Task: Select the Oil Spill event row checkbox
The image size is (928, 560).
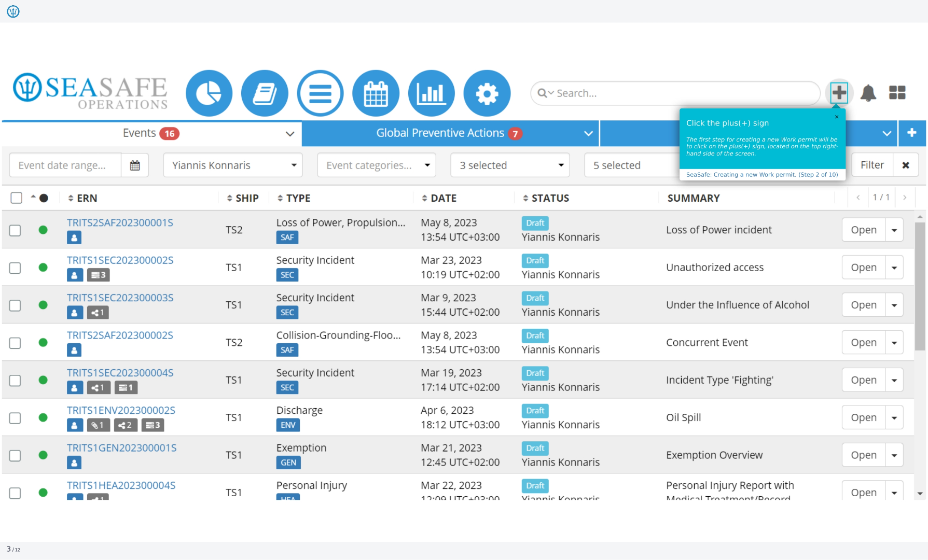Action: 16,418
